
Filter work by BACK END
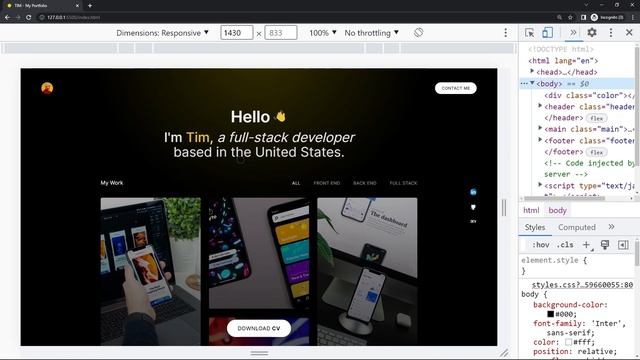[x=364, y=183]
